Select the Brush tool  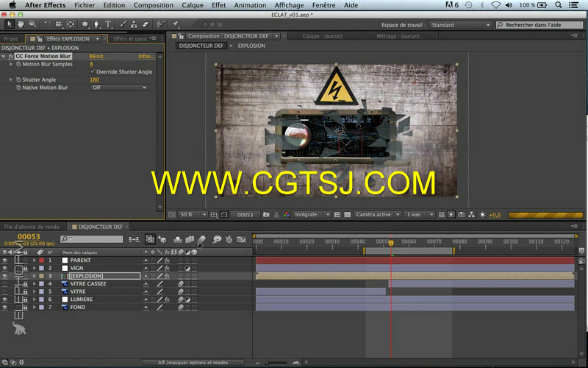point(123,24)
